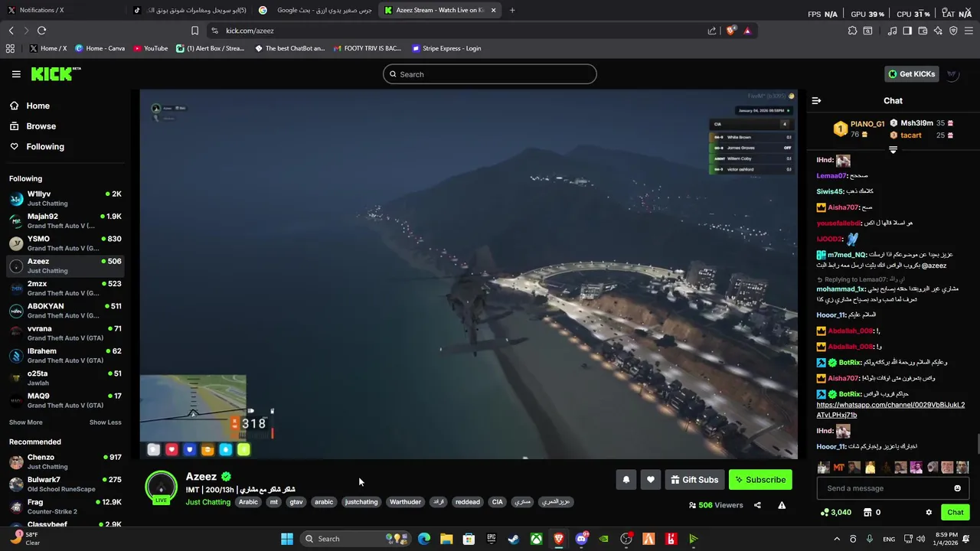Open File Explorer from taskbar

pyautogui.click(x=446, y=539)
